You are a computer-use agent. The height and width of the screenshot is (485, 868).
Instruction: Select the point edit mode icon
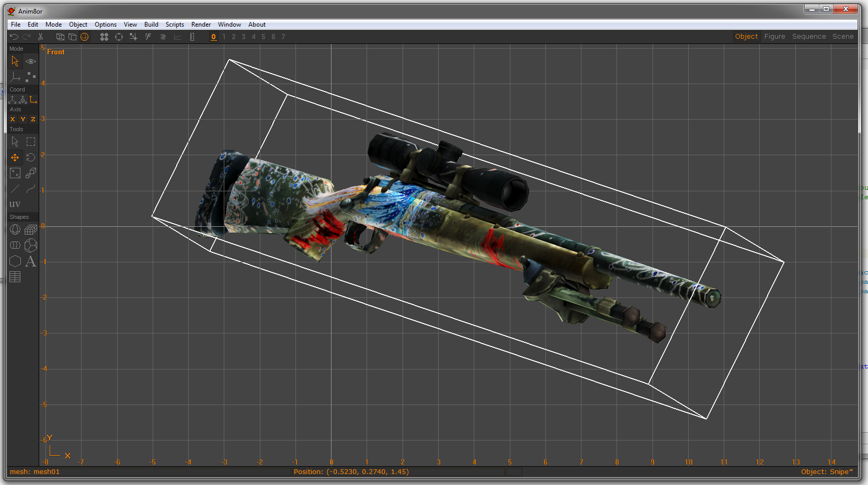point(31,77)
